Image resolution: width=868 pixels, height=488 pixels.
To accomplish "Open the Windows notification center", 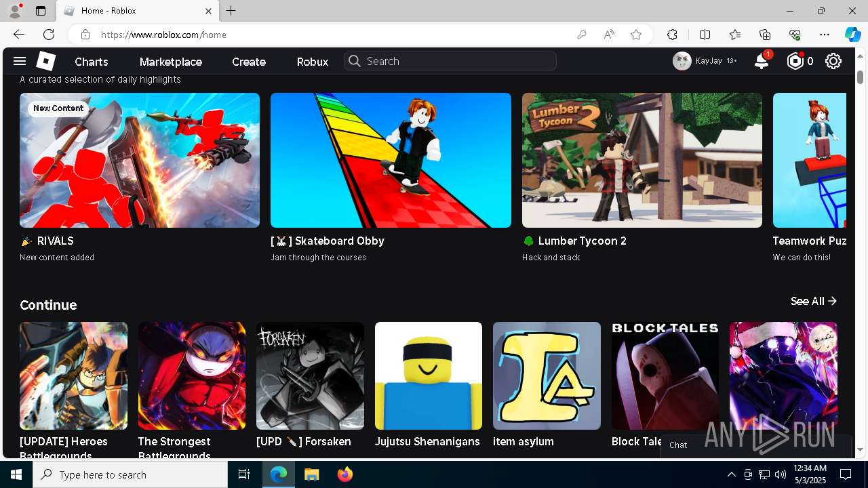I will coord(846,474).
